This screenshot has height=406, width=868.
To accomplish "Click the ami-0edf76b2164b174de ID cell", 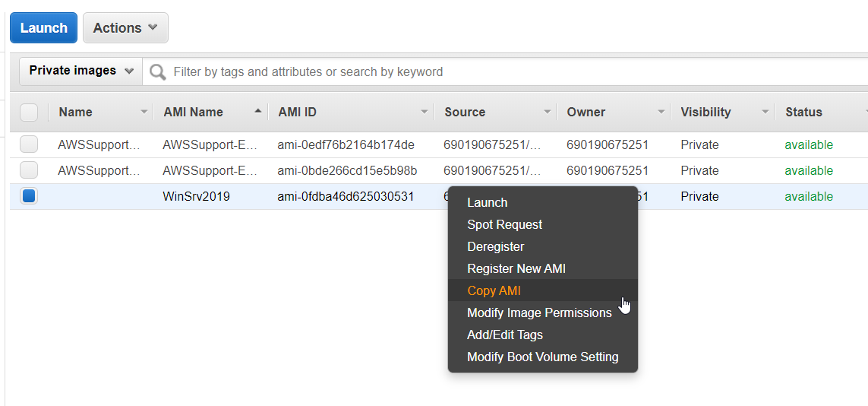I will click(346, 144).
